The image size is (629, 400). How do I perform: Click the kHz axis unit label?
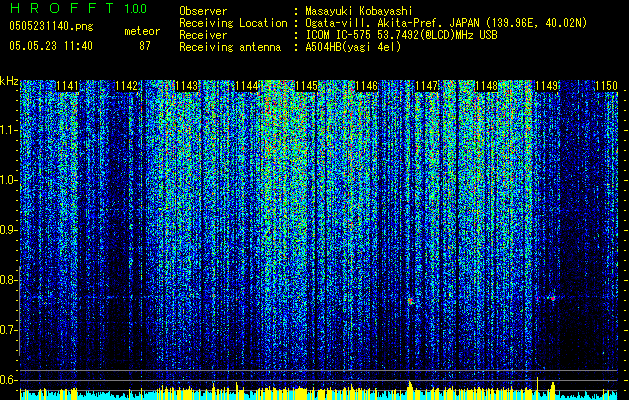point(9,81)
